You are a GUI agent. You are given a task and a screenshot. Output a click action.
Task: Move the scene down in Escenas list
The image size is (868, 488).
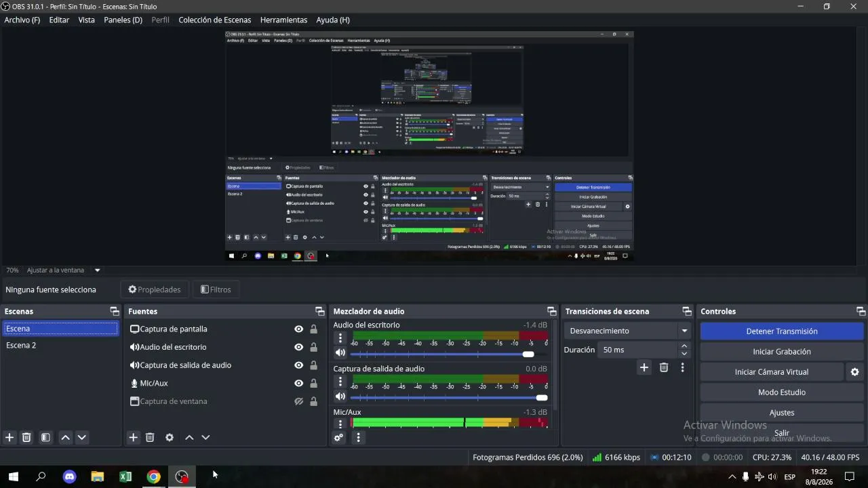(x=81, y=437)
